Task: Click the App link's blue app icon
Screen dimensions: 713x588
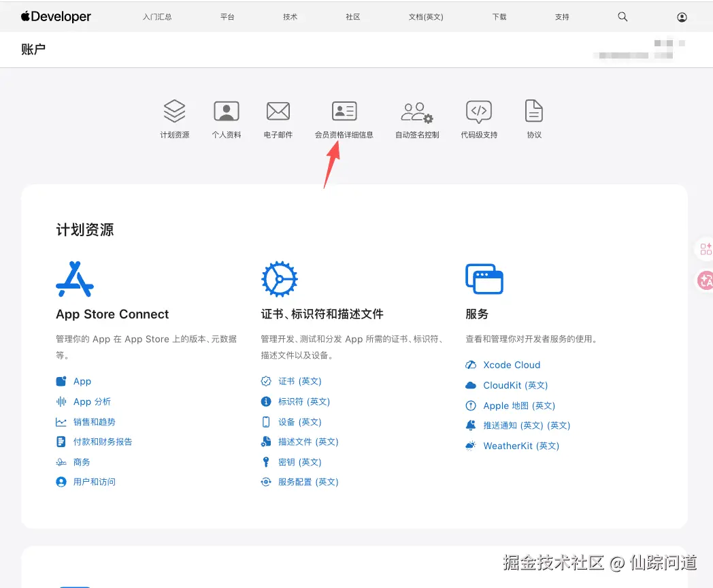Action: (x=61, y=381)
